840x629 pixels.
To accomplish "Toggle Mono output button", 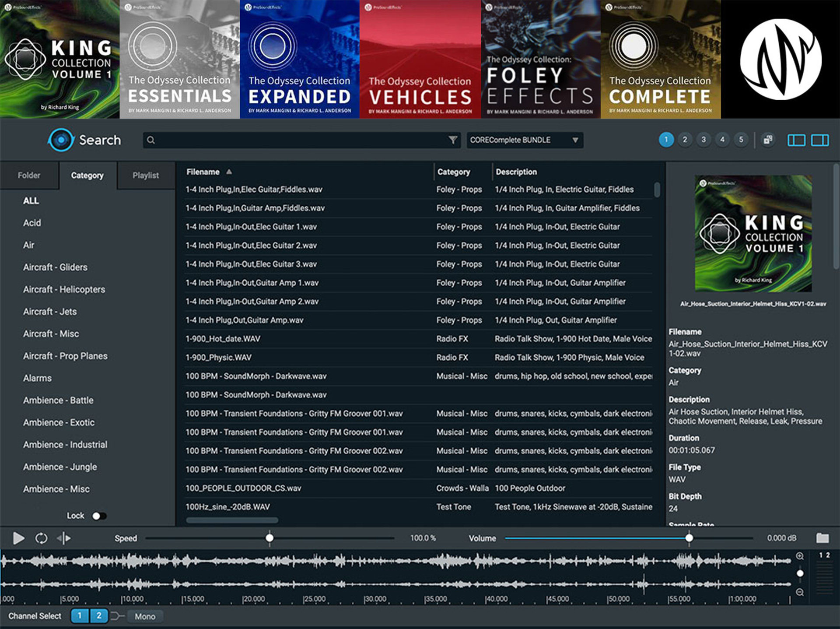I will (x=145, y=616).
